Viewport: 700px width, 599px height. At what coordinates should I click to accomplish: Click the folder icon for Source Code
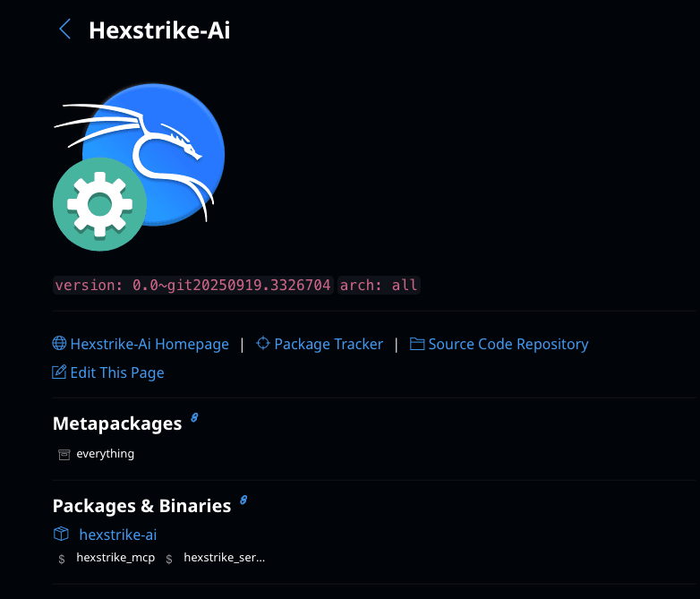pyautogui.click(x=417, y=344)
